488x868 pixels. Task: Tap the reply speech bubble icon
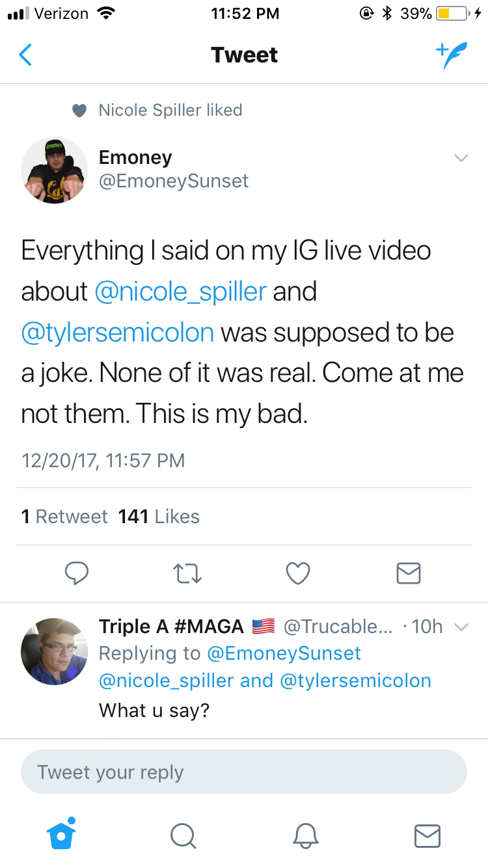(77, 573)
